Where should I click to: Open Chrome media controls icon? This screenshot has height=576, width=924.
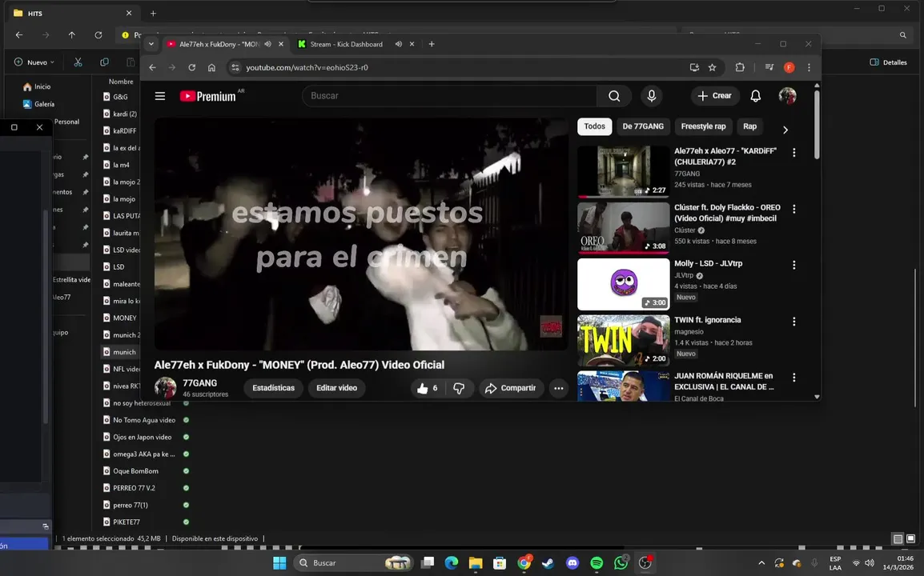(769, 68)
